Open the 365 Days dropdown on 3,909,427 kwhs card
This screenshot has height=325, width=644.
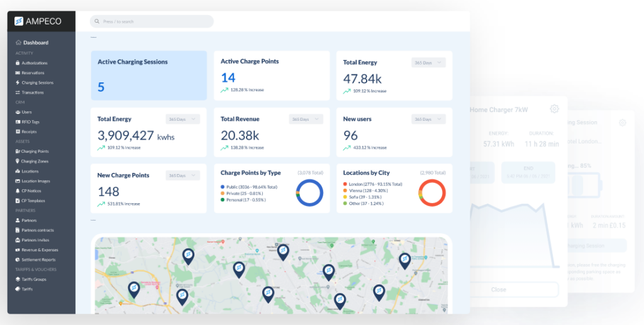point(183,119)
